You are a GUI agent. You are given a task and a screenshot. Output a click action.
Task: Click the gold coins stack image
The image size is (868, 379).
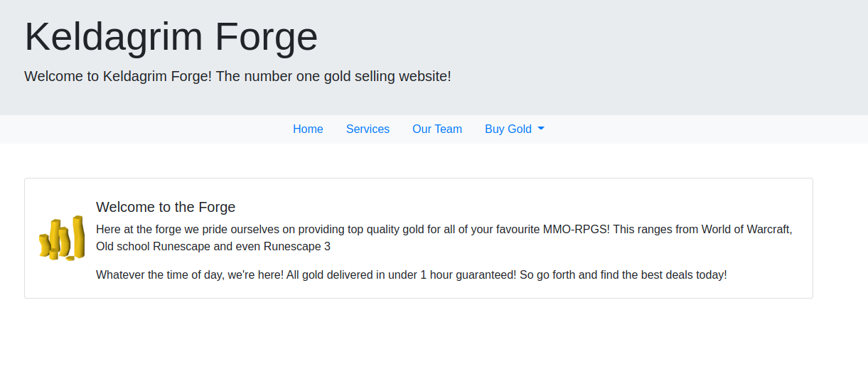tap(62, 238)
